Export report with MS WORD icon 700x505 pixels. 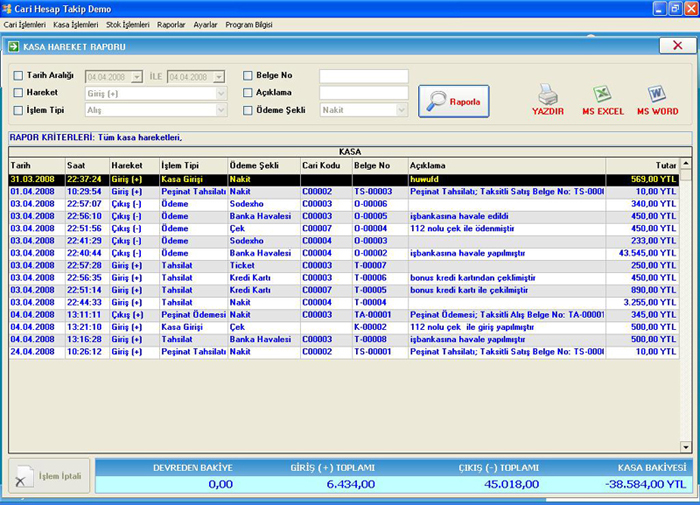click(x=657, y=94)
